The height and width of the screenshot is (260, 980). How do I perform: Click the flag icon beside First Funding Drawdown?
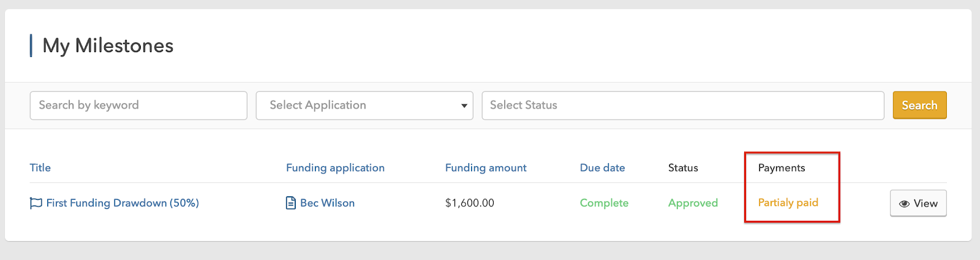coord(36,203)
